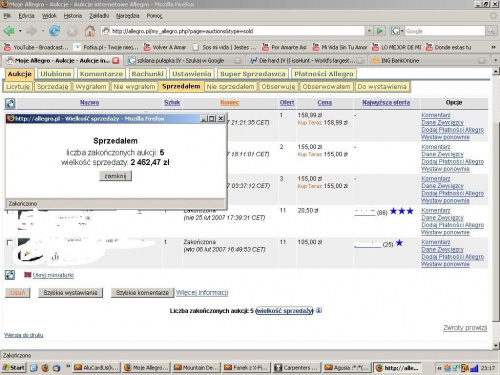Click the info icon beside wielkość sprzedaży
Image resolution: width=500 pixels, height=375 pixels.
click(319, 310)
